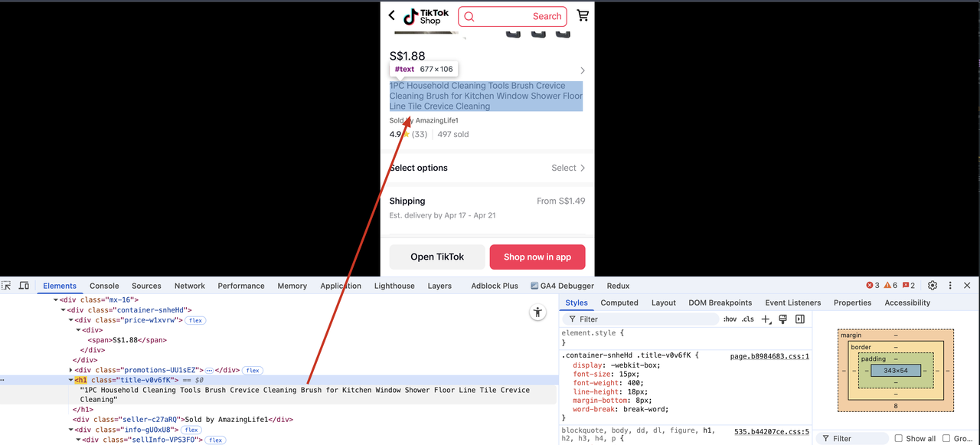The image size is (980, 445).
Task: Open the Sources tab
Action: pos(146,286)
